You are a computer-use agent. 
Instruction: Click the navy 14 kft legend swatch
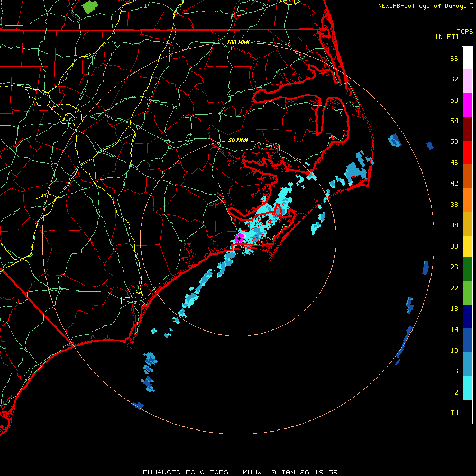click(x=467, y=317)
